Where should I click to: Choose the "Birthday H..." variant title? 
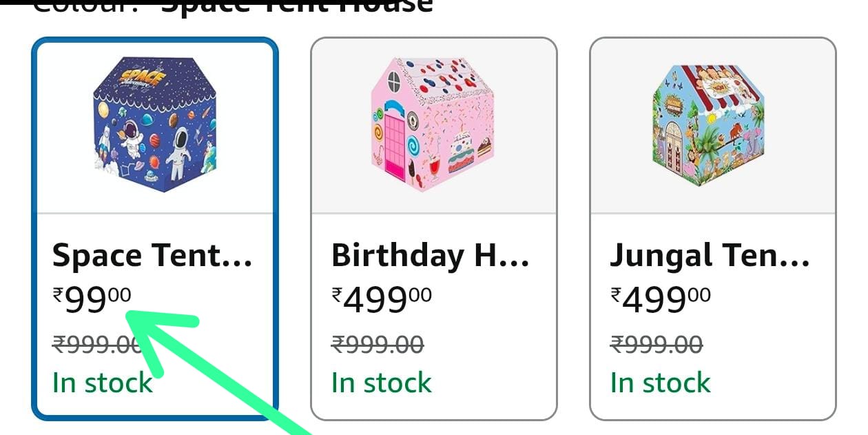pyautogui.click(x=431, y=256)
